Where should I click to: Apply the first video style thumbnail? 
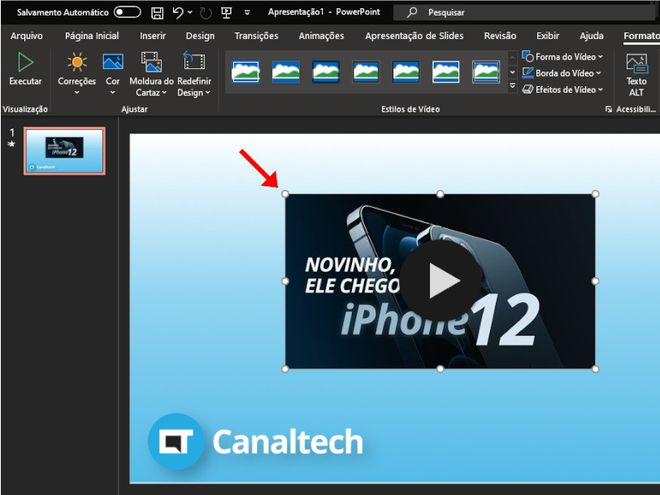pos(245,72)
